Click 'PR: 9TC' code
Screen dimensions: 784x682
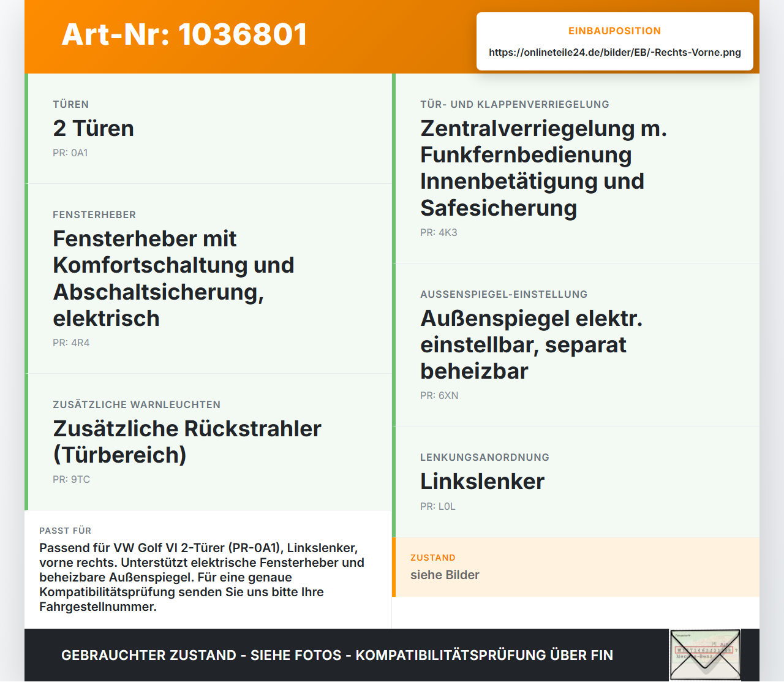71,479
